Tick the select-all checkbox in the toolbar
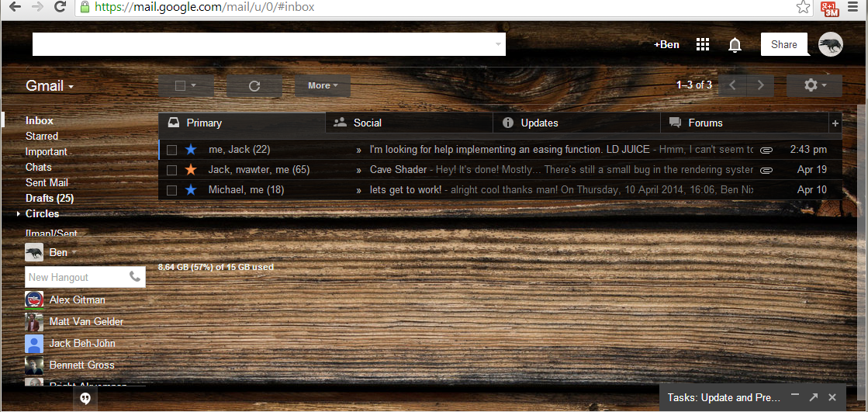Screen dimensions: 868x412 coord(180,86)
